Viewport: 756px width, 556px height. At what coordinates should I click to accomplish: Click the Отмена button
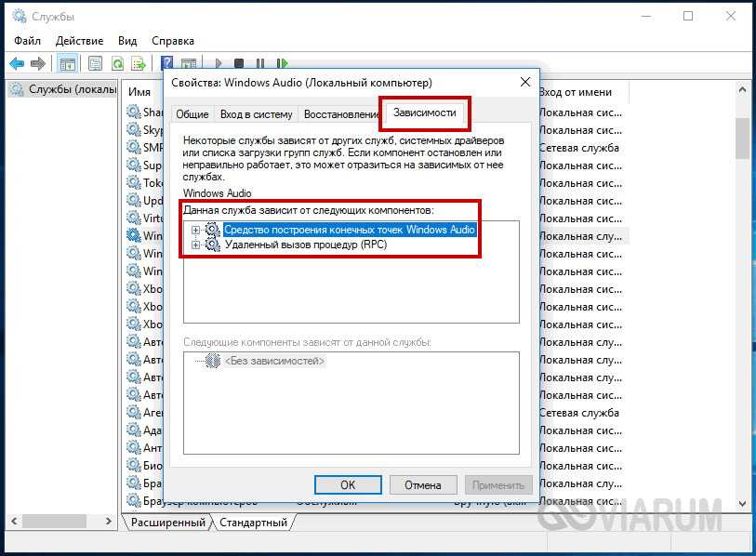422,484
